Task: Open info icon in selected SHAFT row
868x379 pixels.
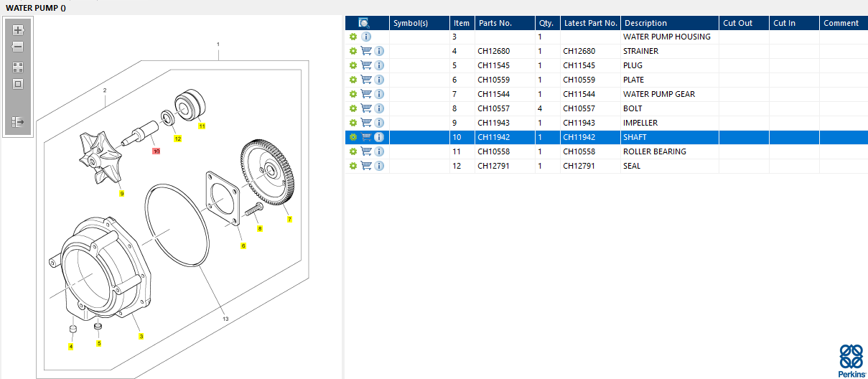Action: 379,137
